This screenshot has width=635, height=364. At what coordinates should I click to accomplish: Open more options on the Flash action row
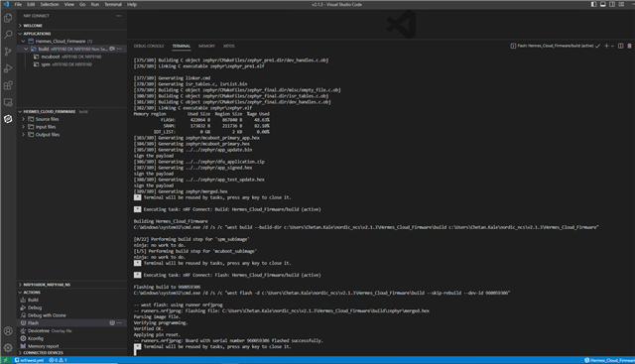119,323
